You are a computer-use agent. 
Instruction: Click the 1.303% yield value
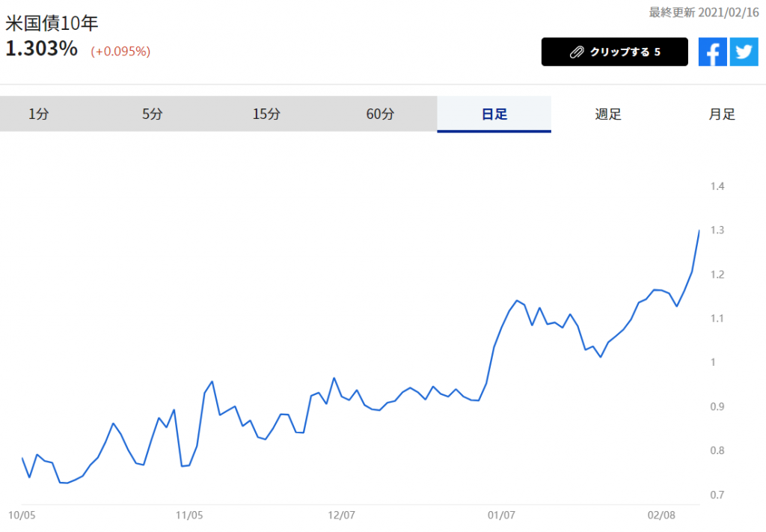[42, 49]
